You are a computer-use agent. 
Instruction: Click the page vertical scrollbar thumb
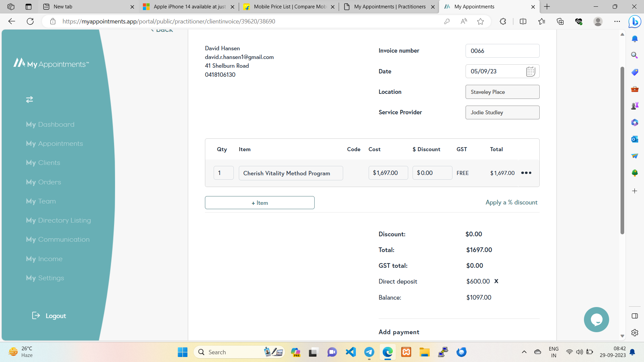tap(622, 151)
